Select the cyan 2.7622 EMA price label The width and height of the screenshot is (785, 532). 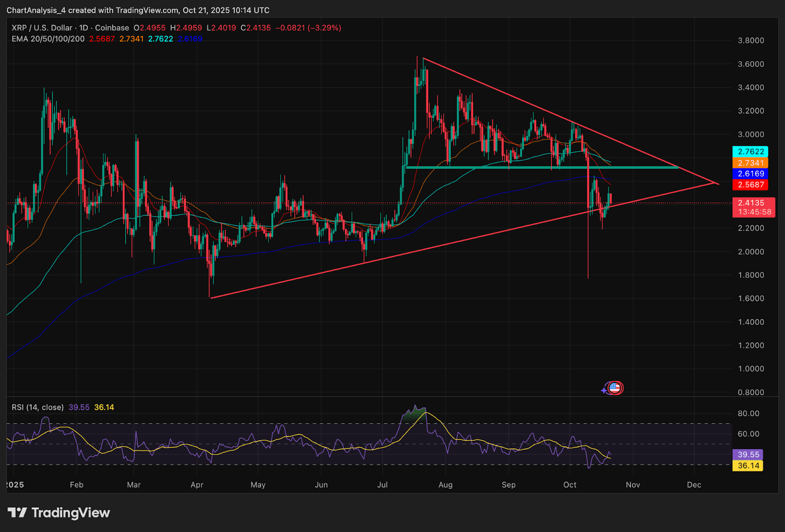tap(750, 152)
